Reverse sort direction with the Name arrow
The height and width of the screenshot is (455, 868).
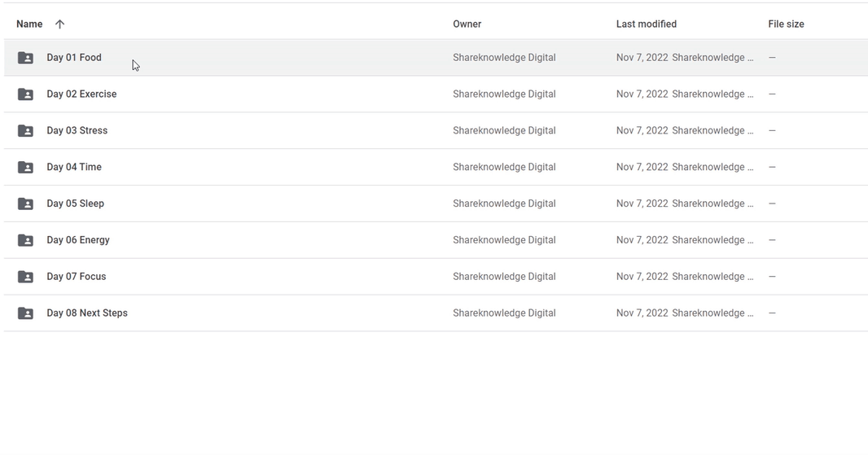click(59, 24)
